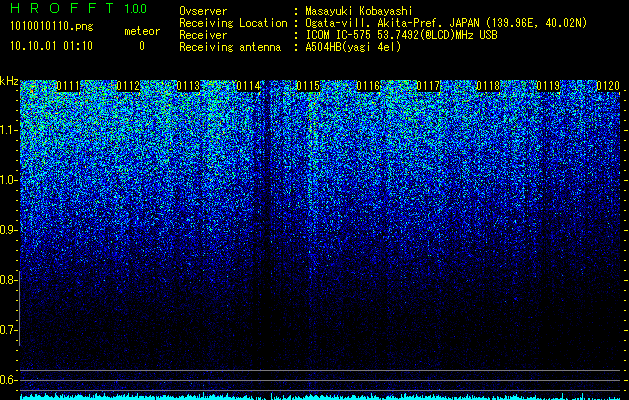Click the 0113 time marker label
This screenshot has width=629, height=400.
click(189, 86)
